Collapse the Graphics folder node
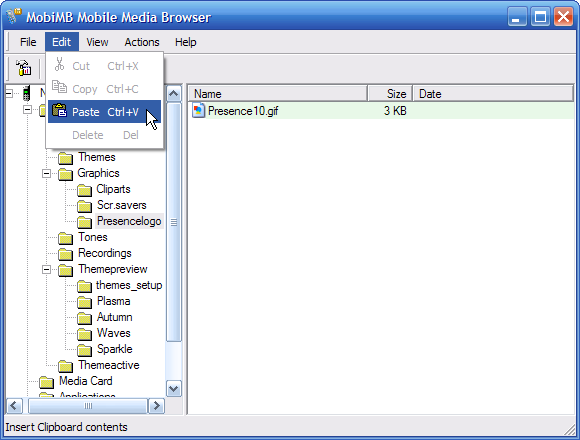This screenshot has width=580, height=440. (x=46, y=173)
